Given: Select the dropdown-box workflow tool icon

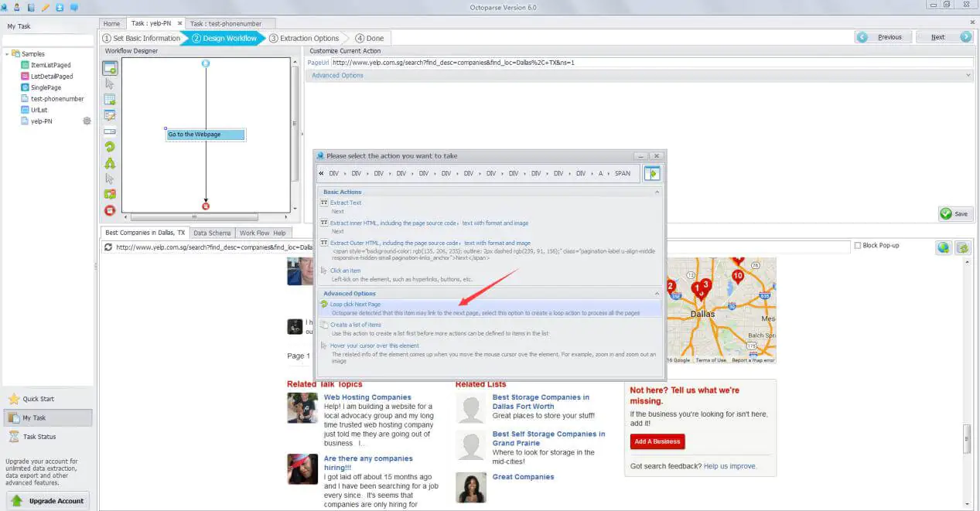Looking at the screenshot, I should click(110, 131).
